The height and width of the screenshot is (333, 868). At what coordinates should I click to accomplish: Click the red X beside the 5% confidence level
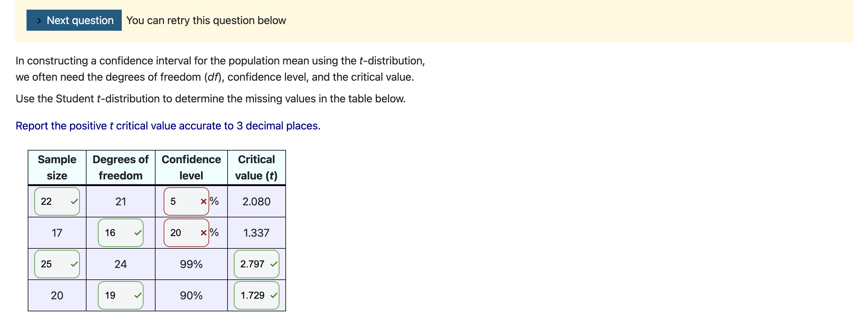pyautogui.click(x=204, y=201)
